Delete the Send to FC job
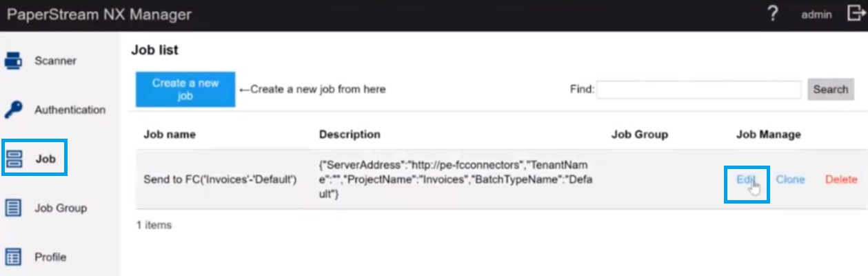Screen dimensions: 868x276 [841, 179]
